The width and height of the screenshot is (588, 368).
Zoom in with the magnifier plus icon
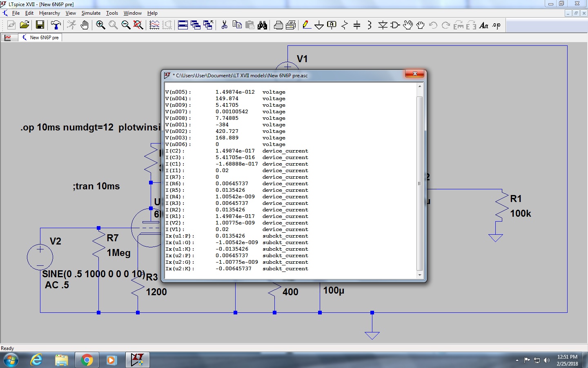click(100, 25)
